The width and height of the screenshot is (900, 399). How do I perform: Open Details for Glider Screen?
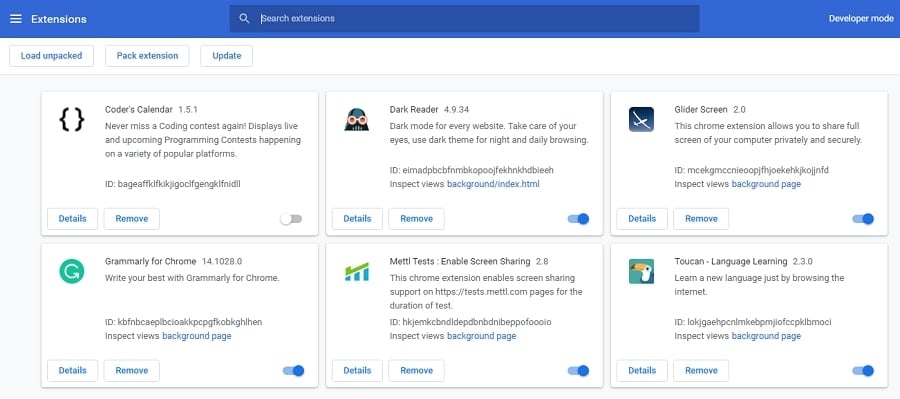coord(642,219)
